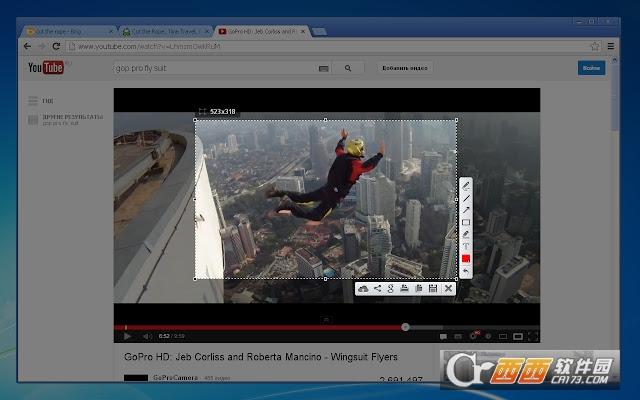Click the GoPro HD video title
This screenshot has width=640, height=400.
(x=261, y=357)
